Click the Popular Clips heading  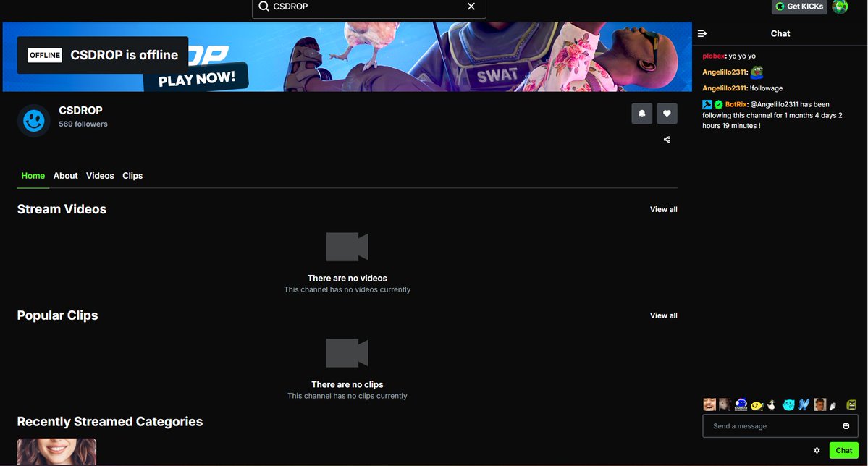(x=58, y=315)
